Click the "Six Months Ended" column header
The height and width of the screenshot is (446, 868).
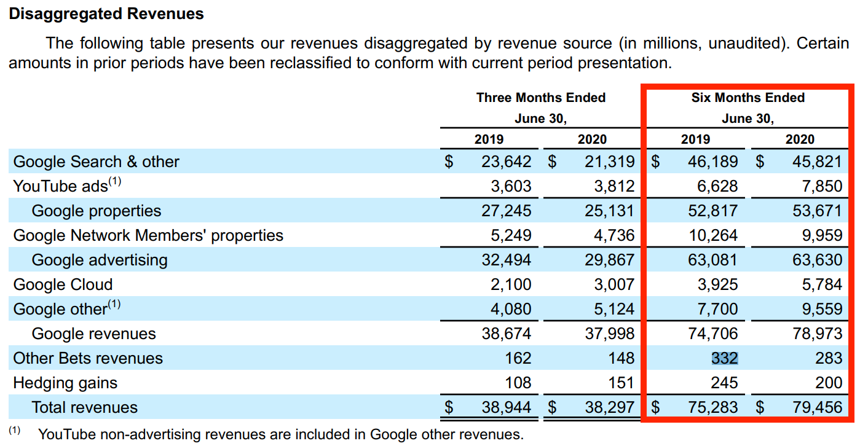coord(748,98)
